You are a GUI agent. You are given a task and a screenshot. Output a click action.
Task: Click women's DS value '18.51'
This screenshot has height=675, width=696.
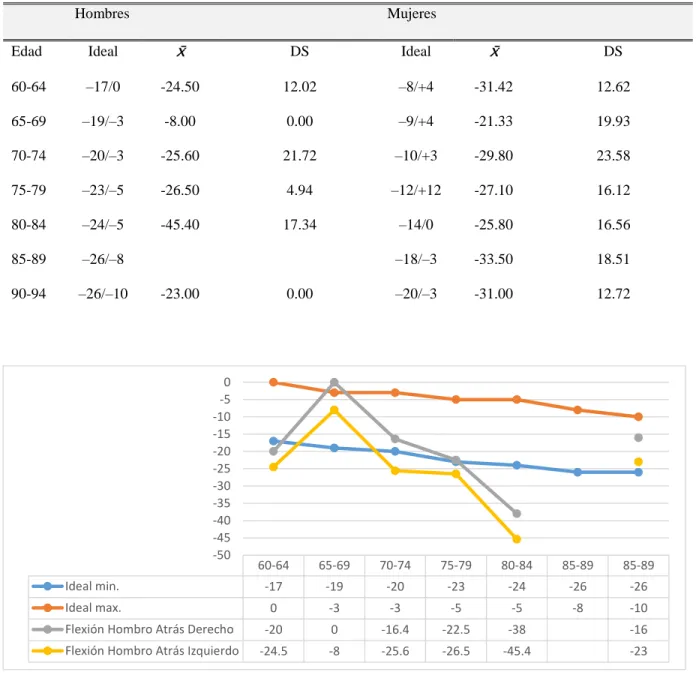[x=613, y=259]
